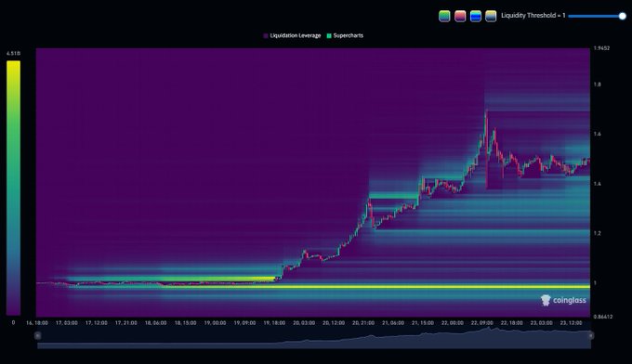
Task: Click the 1.9452 price axis label
Action: point(601,48)
